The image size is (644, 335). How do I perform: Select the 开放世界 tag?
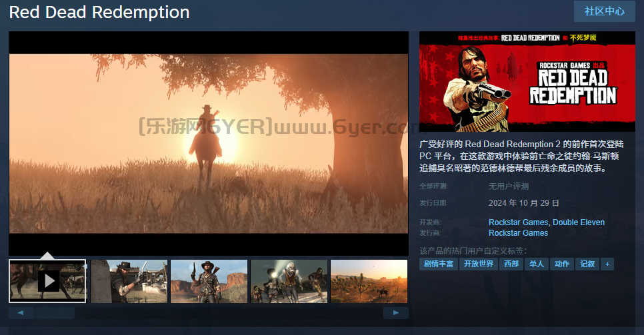coord(479,264)
